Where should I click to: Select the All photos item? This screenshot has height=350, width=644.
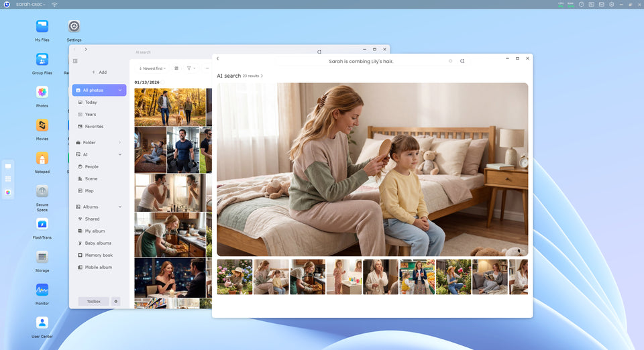click(x=99, y=91)
